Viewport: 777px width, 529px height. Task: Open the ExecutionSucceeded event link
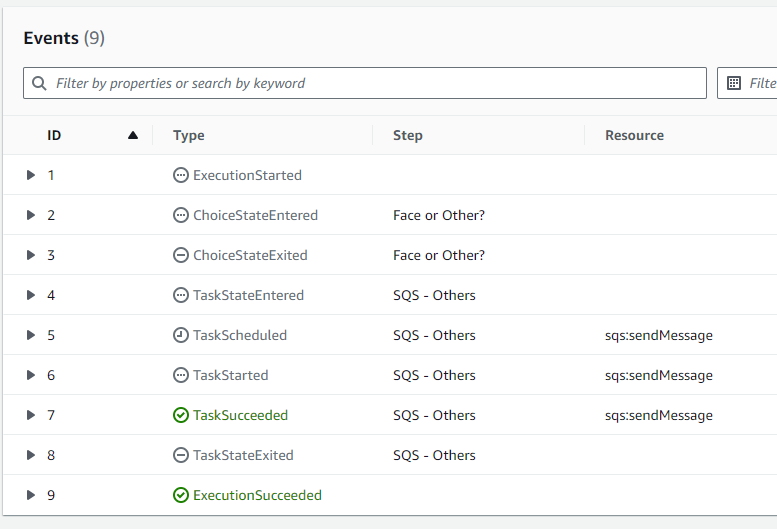point(257,495)
